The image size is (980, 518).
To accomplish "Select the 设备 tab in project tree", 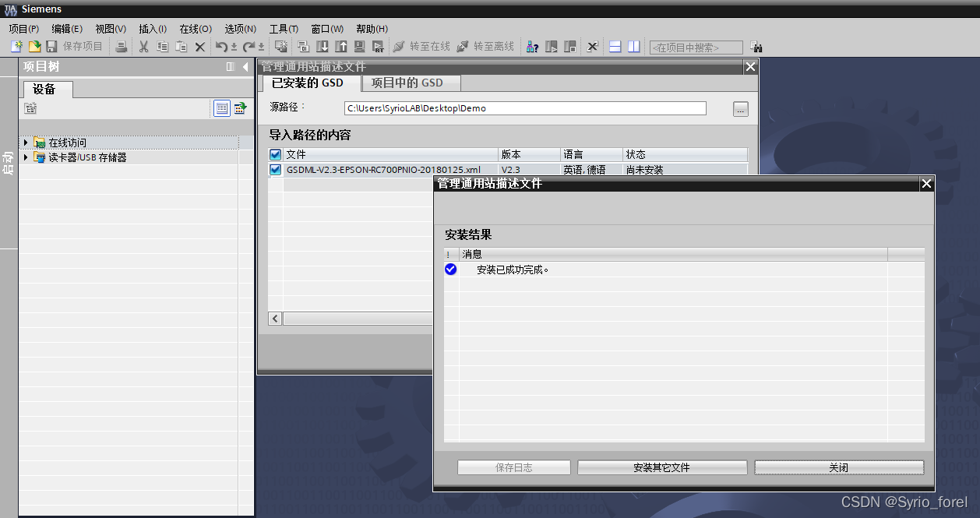I will (x=48, y=89).
